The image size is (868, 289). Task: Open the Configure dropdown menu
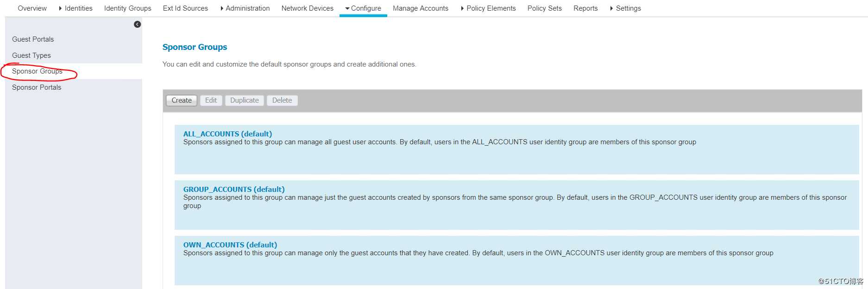[363, 8]
